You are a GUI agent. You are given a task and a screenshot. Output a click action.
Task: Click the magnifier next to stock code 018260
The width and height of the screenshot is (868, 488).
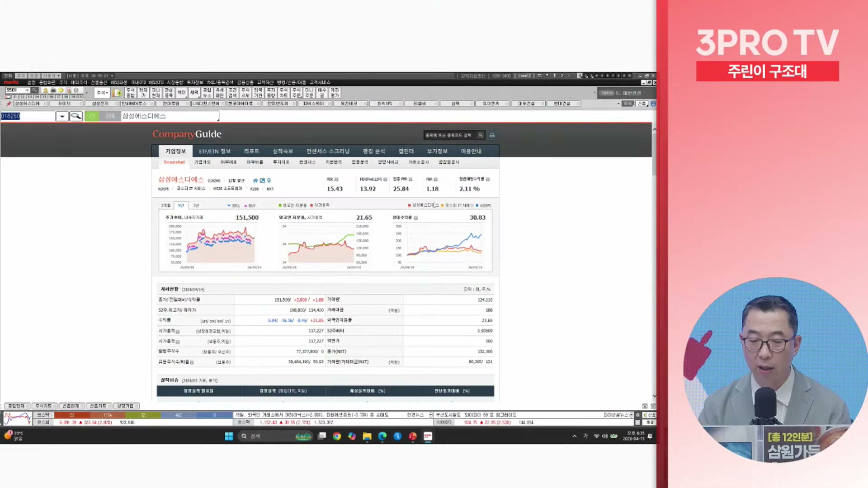76,116
